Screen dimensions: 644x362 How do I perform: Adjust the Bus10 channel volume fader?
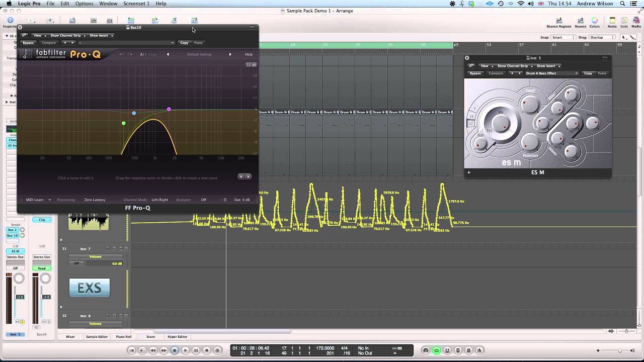pos(46,297)
